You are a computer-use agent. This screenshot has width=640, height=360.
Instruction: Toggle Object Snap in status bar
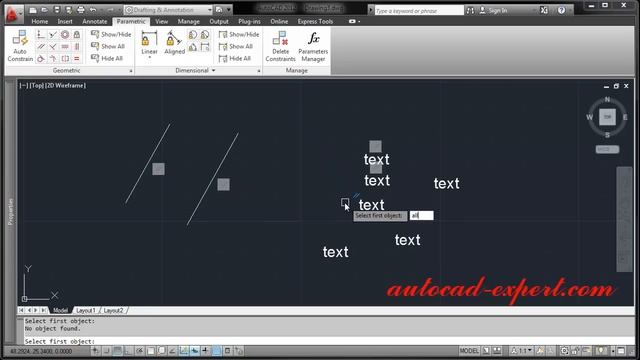click(x=151, y=351)
